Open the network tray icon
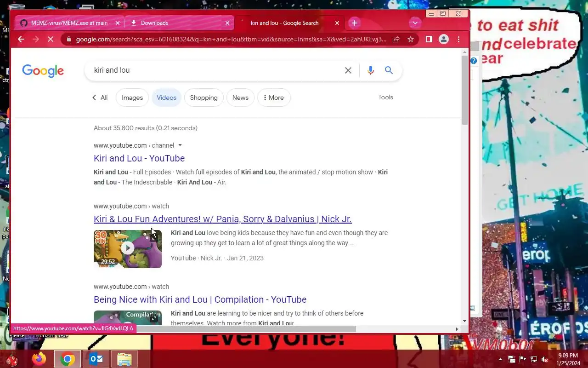The height and width of the screenshot is (368, 588). [x=534, y=359]
